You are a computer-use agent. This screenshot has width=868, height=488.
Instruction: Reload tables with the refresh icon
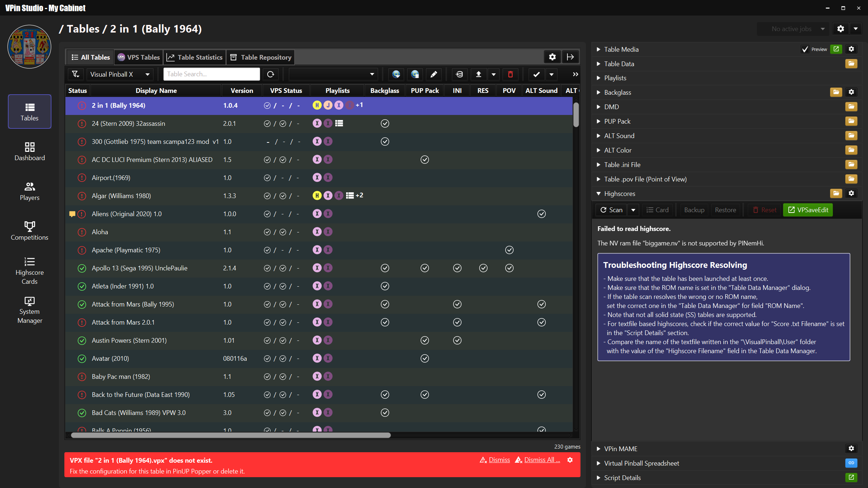(x=271, y=74)
